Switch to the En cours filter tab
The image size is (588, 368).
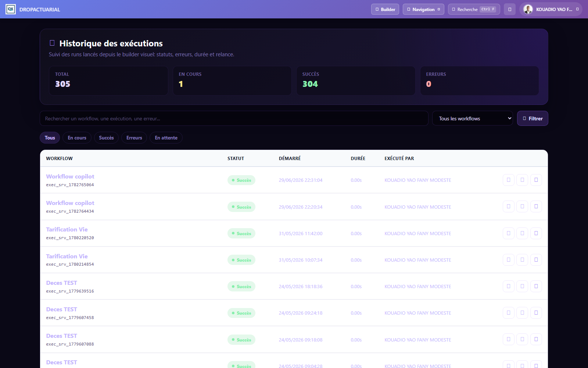(x=77, y=138)
